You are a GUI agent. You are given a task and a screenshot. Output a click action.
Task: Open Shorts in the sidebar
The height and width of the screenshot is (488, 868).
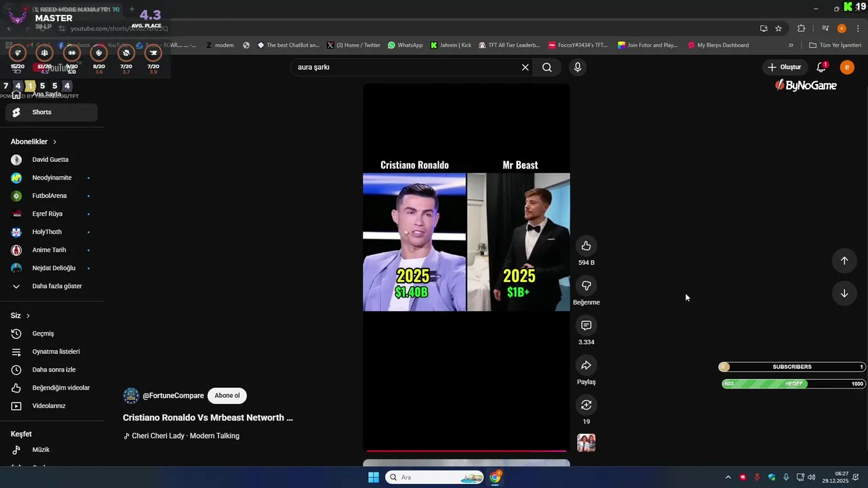(52, 113)
